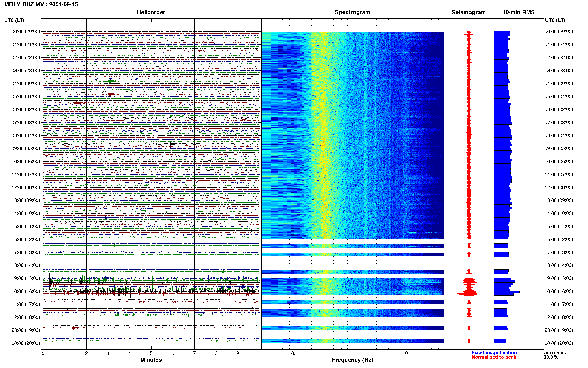Click left time label 16:00 (12:00)
Image resolution: width=588 pixels, height=368 pixels.
26,239
